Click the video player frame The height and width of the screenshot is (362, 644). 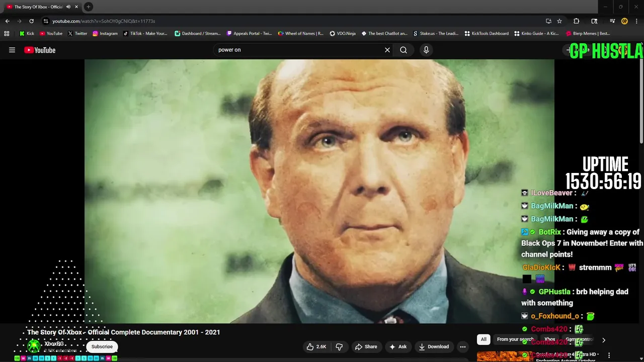click(319, 191)
